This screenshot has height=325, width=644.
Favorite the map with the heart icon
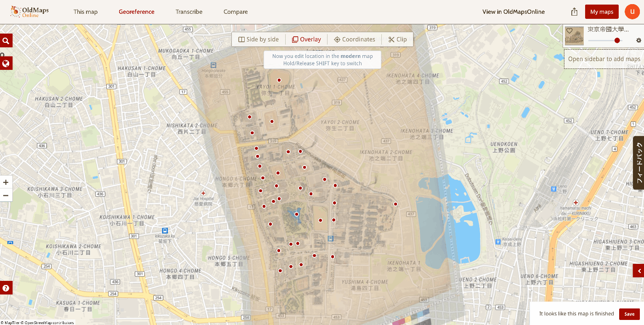click(x=569, y=31)
